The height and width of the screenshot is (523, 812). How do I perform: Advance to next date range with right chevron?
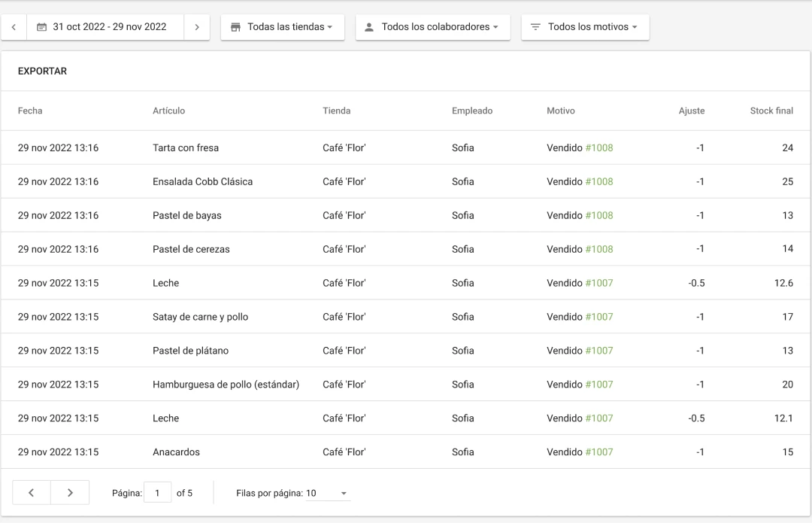(x=197, y=26)
